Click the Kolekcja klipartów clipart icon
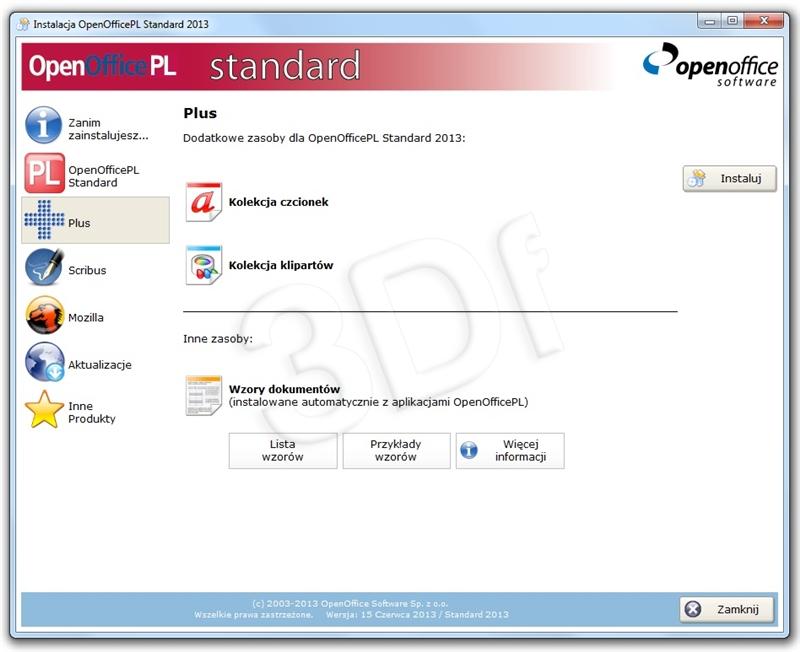This screenshot has height=652, width=800. pos(204,265)
